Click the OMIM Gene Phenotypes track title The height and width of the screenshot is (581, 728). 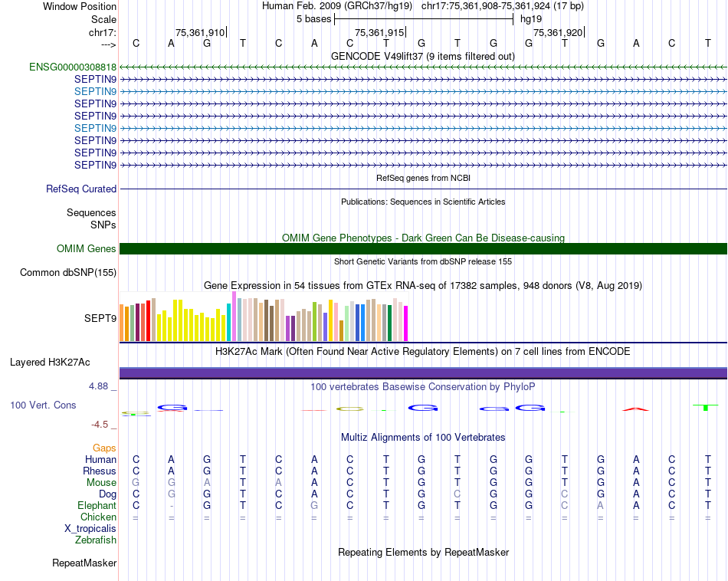424,238
